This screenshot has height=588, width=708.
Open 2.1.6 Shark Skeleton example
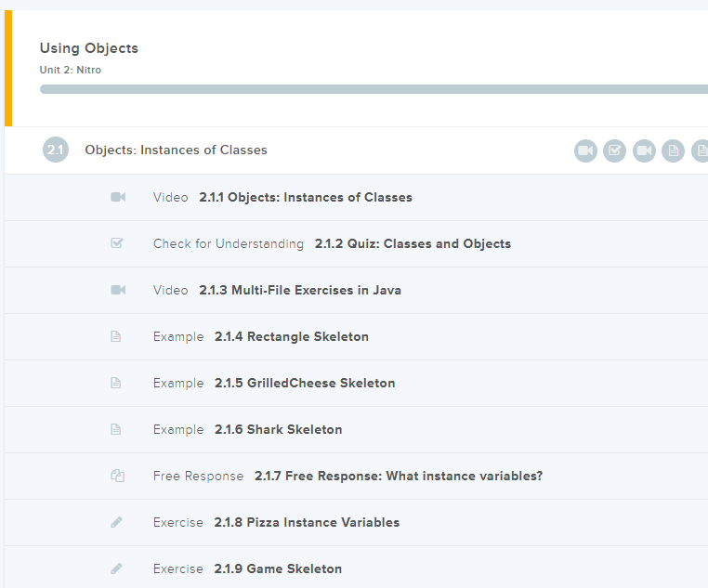278,429
